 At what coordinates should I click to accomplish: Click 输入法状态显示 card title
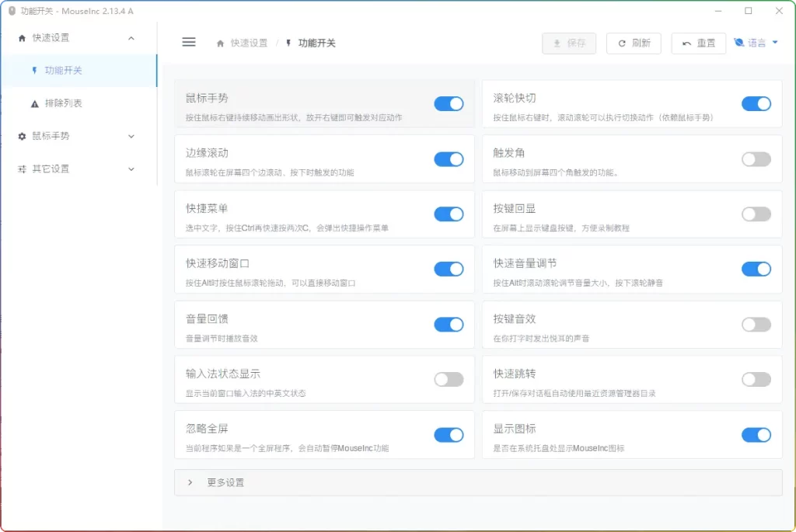[x=223, y=374]
